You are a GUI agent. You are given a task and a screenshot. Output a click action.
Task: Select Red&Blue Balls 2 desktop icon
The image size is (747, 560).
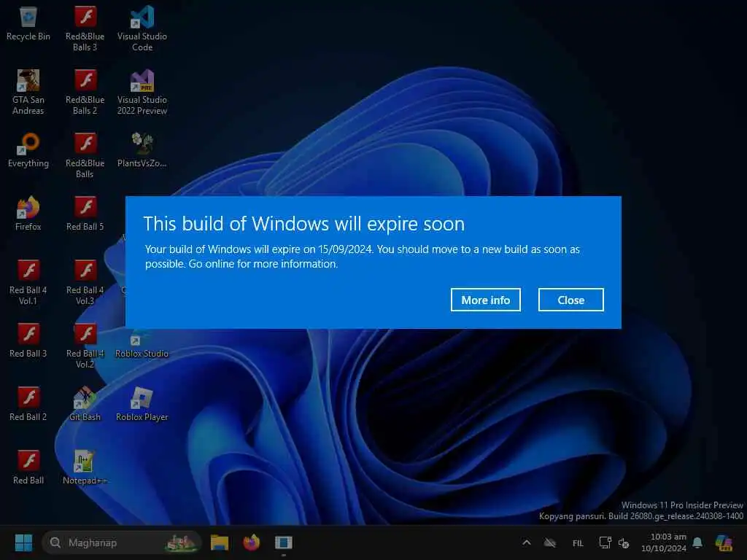click(85, 91)
